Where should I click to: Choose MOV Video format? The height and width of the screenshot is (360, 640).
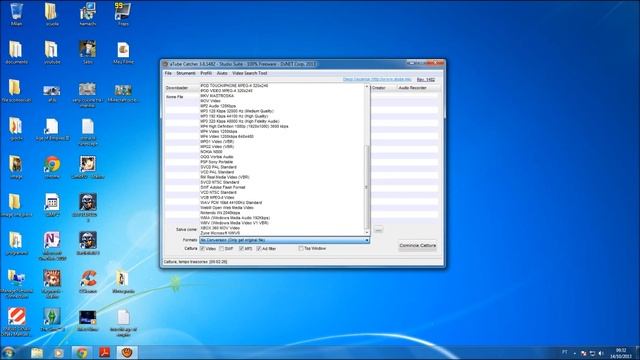tap(210, 101)
